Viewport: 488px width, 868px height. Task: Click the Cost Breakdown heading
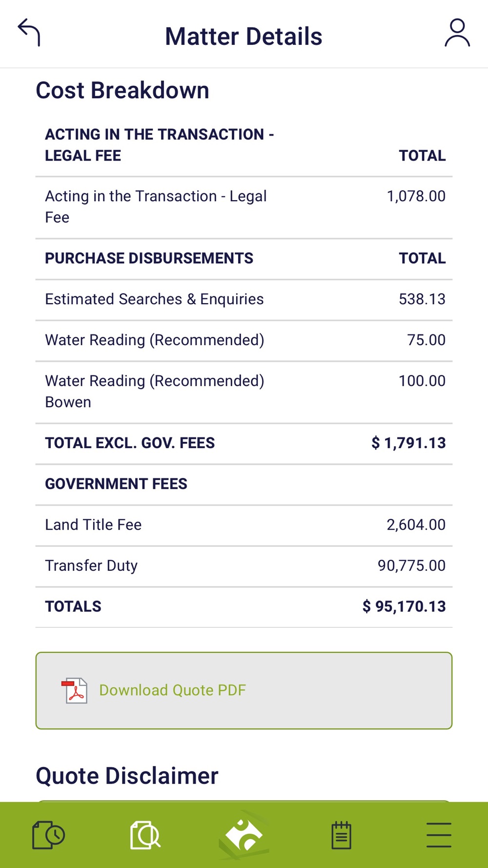[x=122, y=91]
